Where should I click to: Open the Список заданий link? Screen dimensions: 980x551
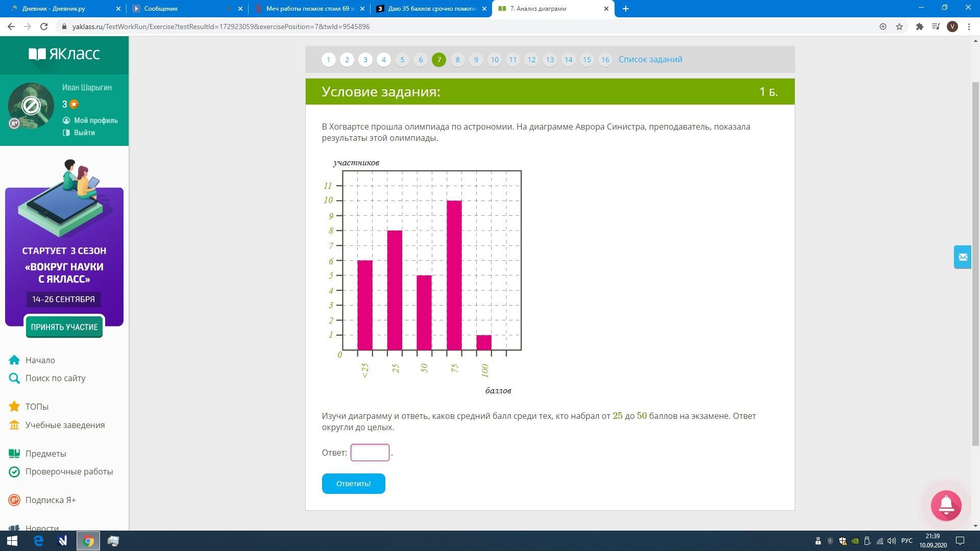650,60
